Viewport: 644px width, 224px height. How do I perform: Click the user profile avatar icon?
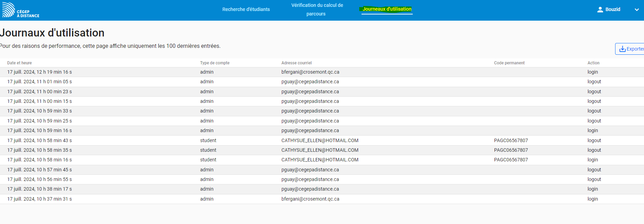pos(600,10)
